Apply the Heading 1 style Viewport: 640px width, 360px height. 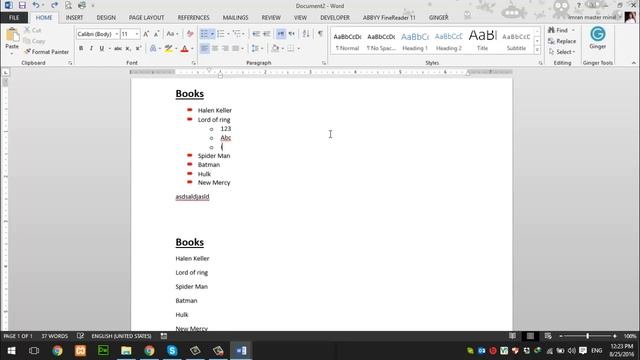415,41
